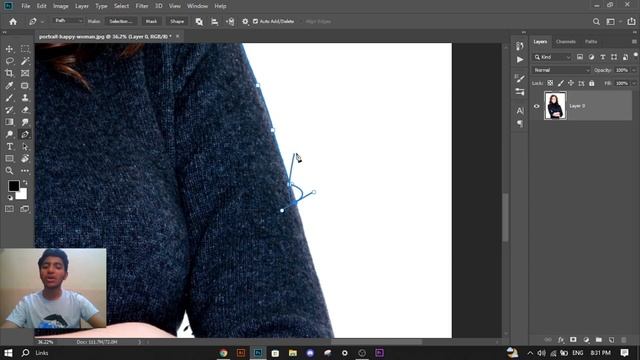The height and width of the screenshot is (360, 640).
Task: Open the Normal blend mode dropdown
Action: point(561,70)
